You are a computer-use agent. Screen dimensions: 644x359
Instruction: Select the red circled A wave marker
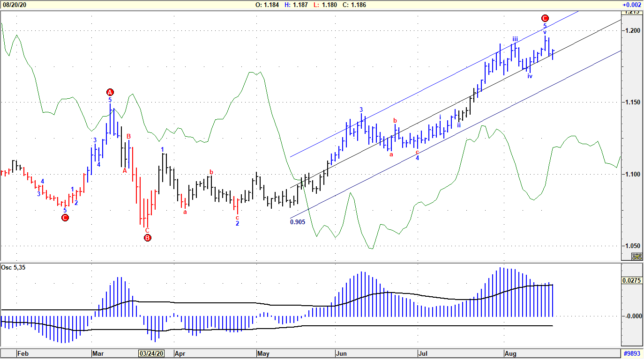point(110,92)
